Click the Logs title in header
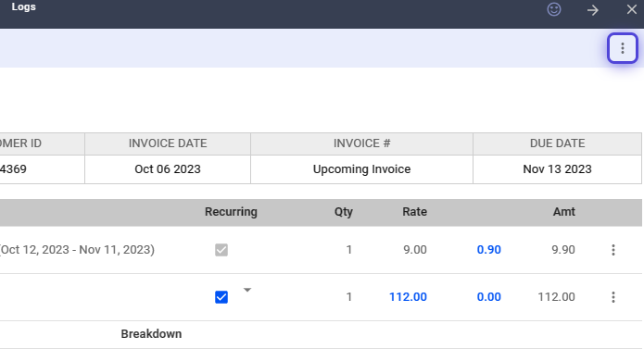The width and height of the screenshot is (644, 349). (x=23, y=7)
